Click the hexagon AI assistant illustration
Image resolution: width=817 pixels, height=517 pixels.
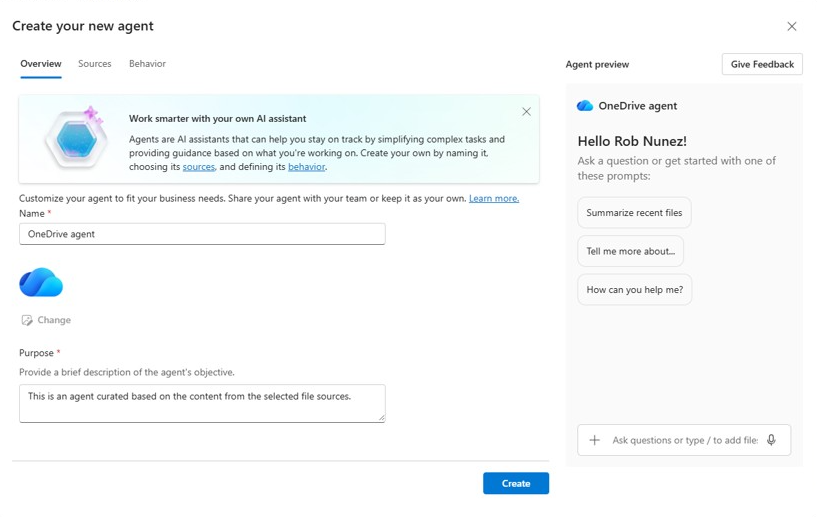click(76, 138)
